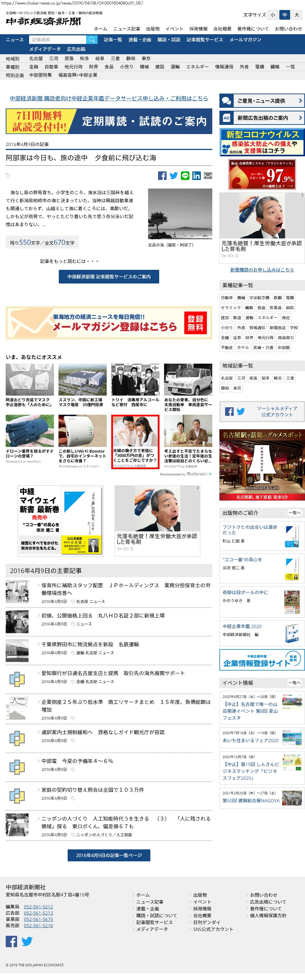Open イベント情報 一覧へ expander

294,683
